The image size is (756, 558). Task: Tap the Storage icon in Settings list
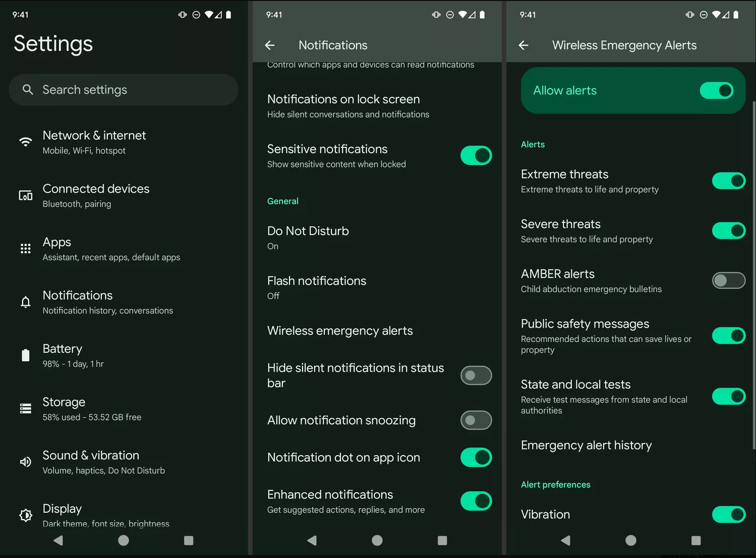(x=25, y=409)
